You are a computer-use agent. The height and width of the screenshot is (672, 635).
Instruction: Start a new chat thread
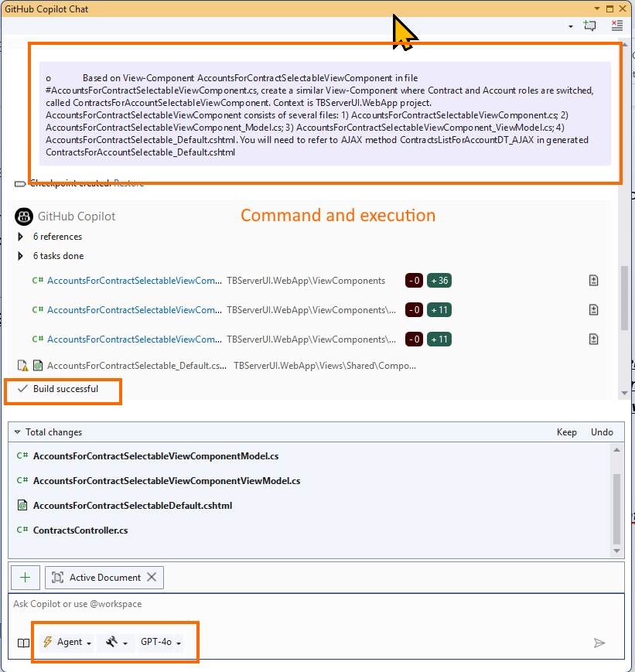(590, 26)
